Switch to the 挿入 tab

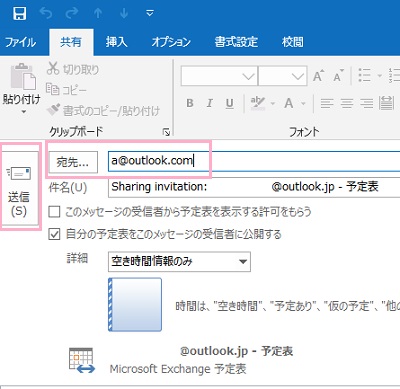pos(116,42)
